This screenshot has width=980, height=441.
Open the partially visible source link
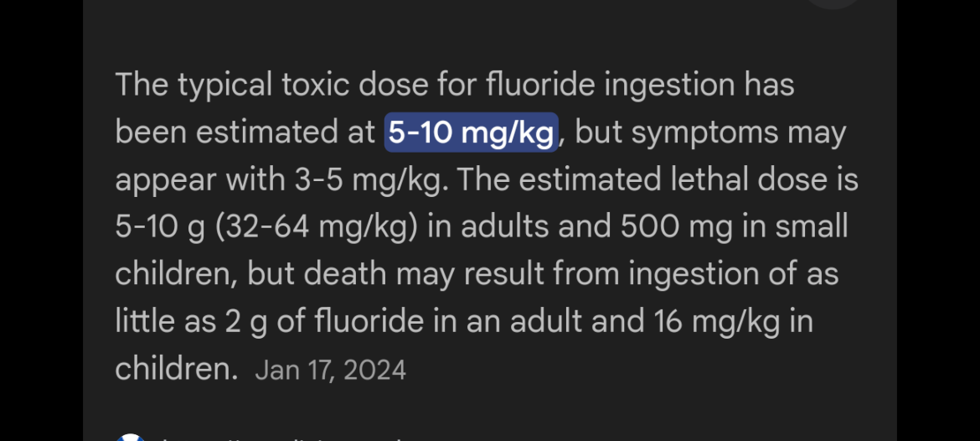(x=280, y=438)
